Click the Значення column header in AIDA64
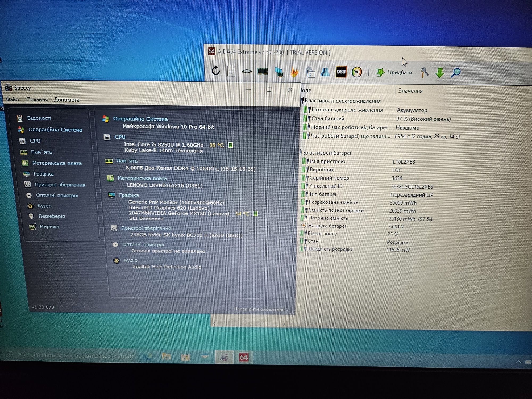Screen dimensions: 532x399 [410, 91]
